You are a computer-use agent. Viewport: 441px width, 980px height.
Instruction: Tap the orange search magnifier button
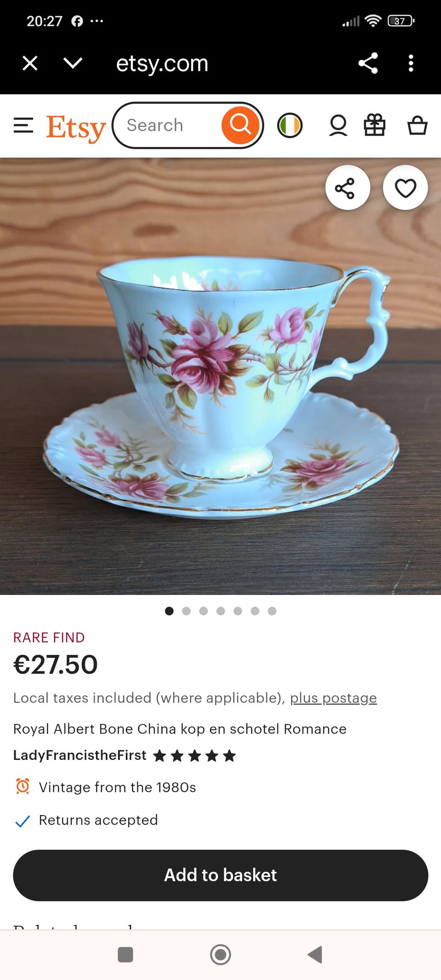point(240,125)
